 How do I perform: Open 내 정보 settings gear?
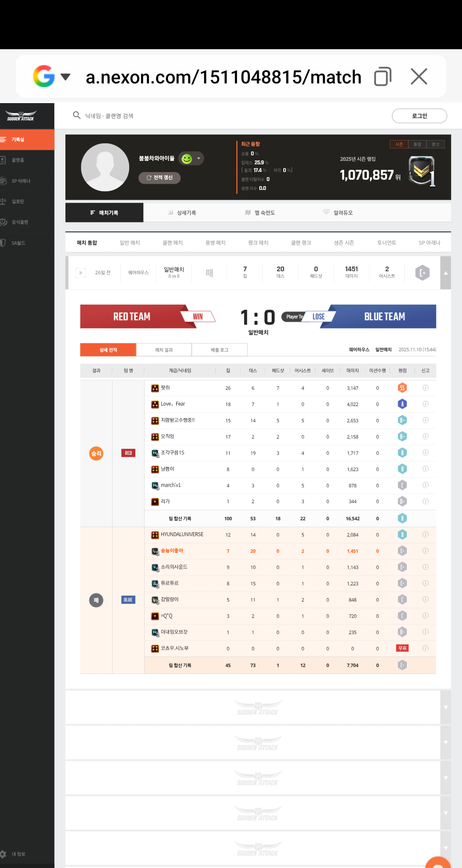pos(3,854)
